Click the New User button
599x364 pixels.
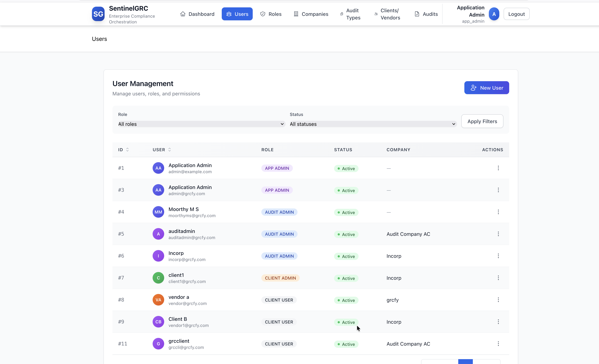click(487, 87)
